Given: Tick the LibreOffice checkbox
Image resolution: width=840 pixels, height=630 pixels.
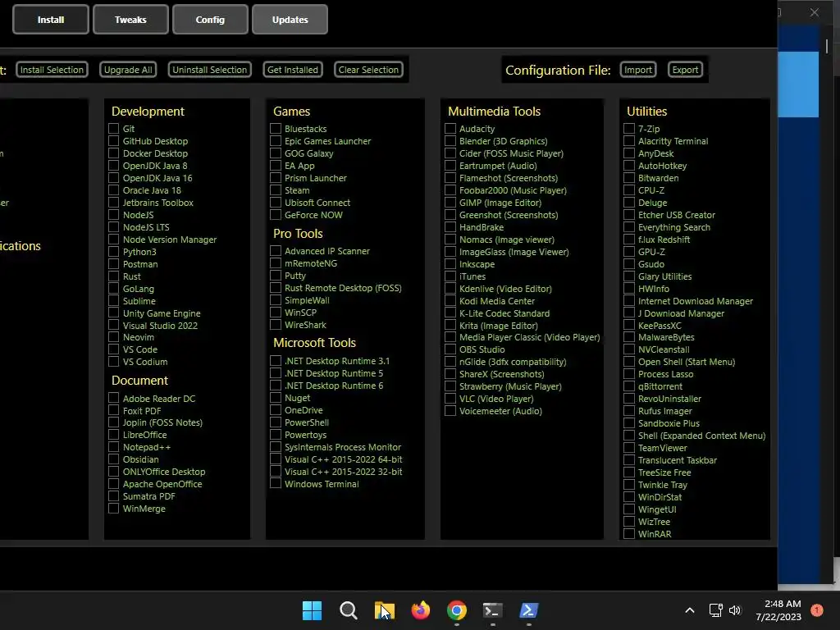Looking at the screenshot, I should coord(113,435).
